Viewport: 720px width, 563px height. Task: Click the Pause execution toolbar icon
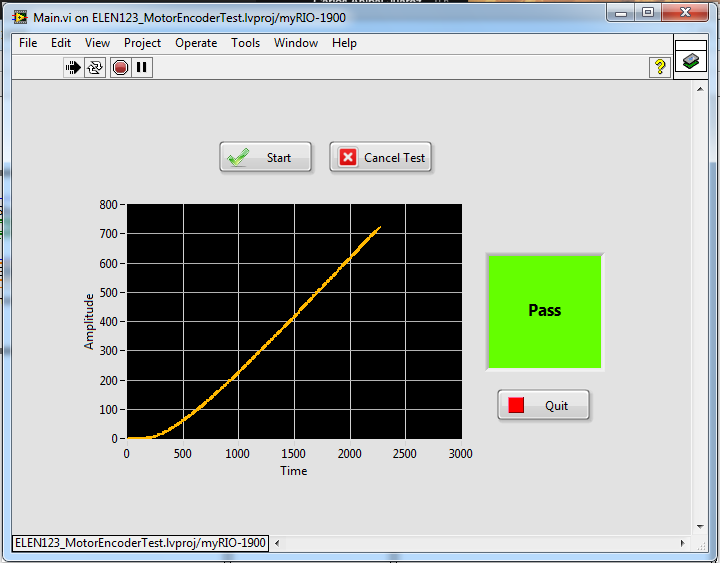coord(142,68)
